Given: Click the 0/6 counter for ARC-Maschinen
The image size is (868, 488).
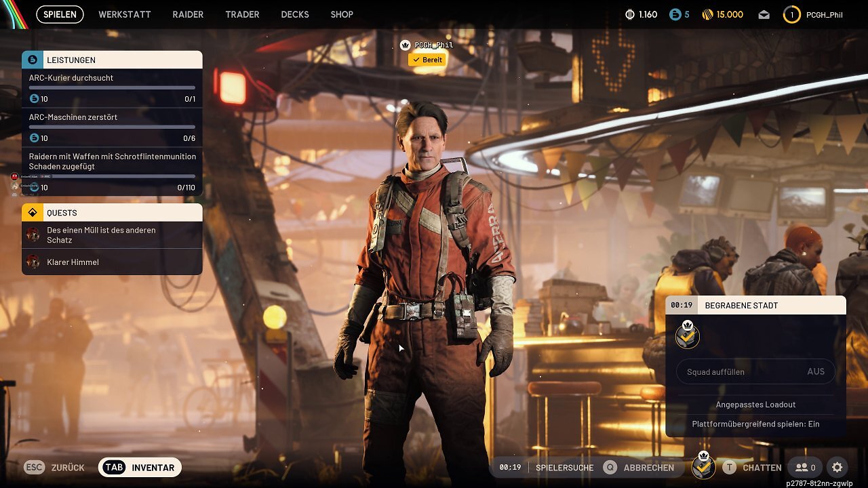Looking at the screenshot, I should pos(189,138).
